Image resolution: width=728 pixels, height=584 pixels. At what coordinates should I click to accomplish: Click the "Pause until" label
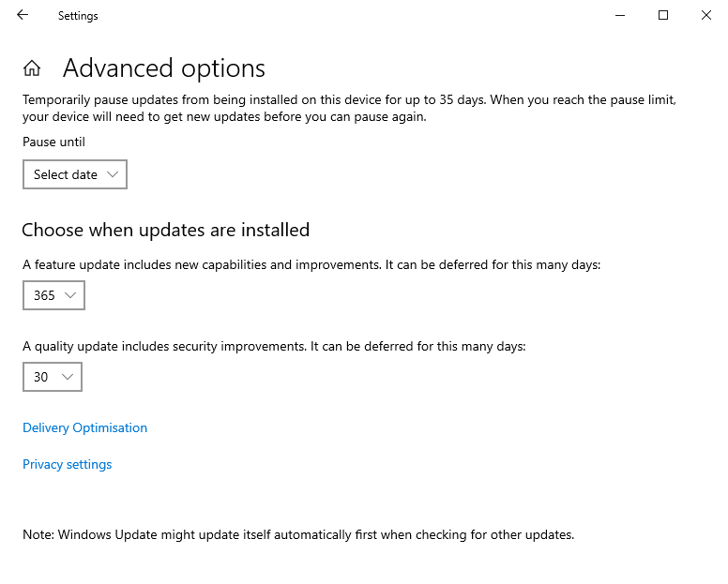click(x=53, y=142)
